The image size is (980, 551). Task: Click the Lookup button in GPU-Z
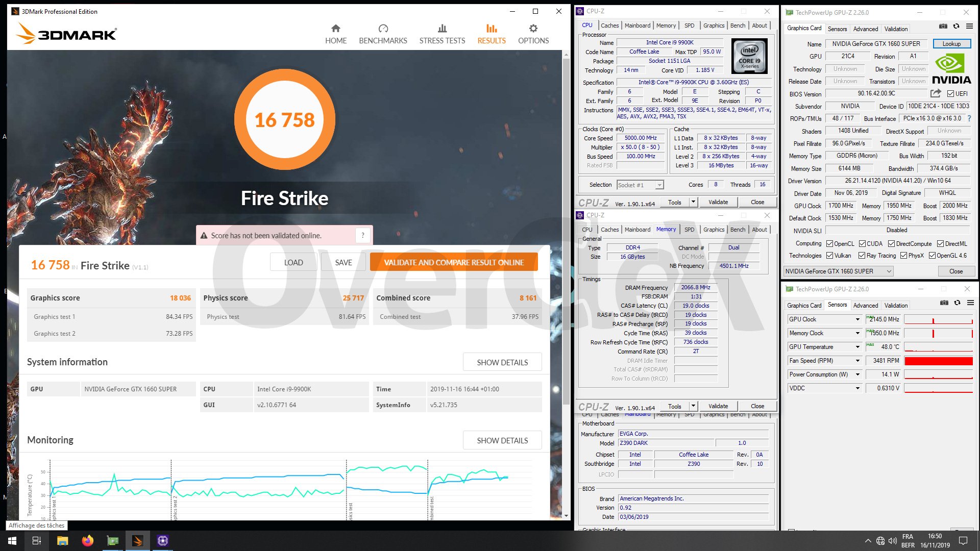951,44
